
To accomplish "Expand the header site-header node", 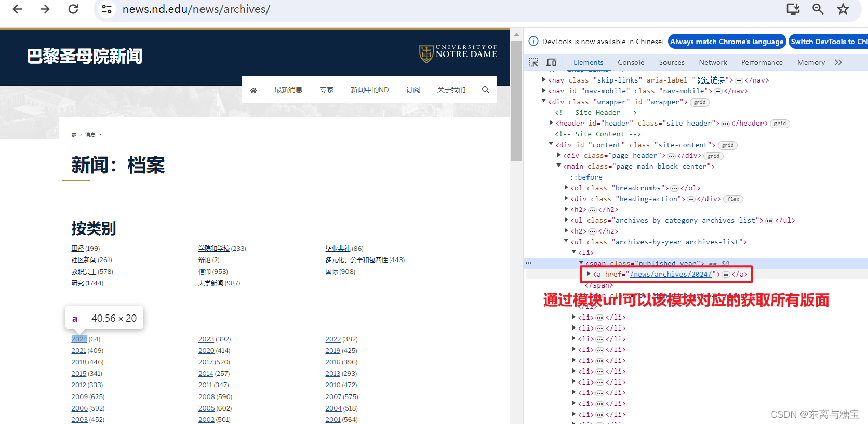I will tap(551, 123).
